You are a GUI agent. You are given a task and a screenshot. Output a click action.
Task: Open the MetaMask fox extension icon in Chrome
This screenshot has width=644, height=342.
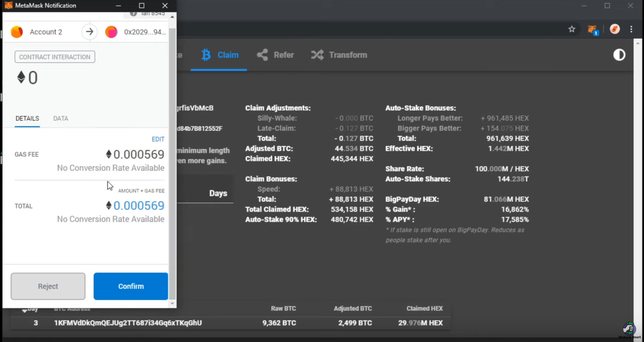[593, 29]
